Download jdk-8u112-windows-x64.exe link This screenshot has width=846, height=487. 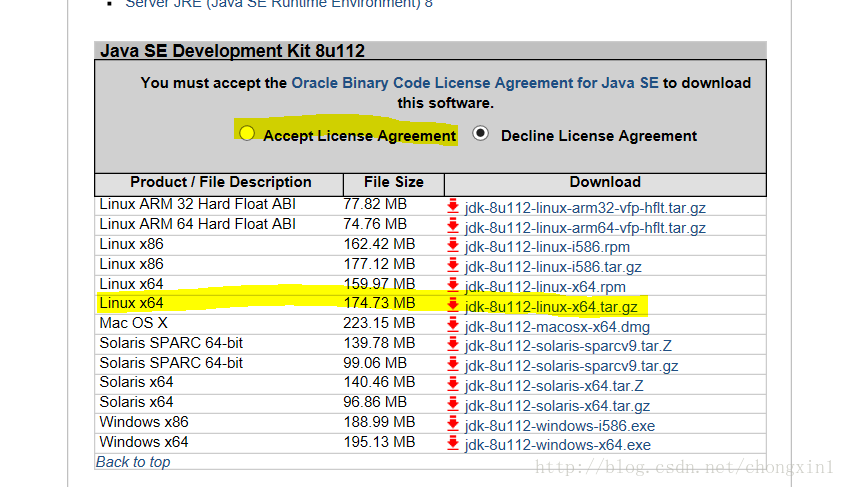click(557, 445)
